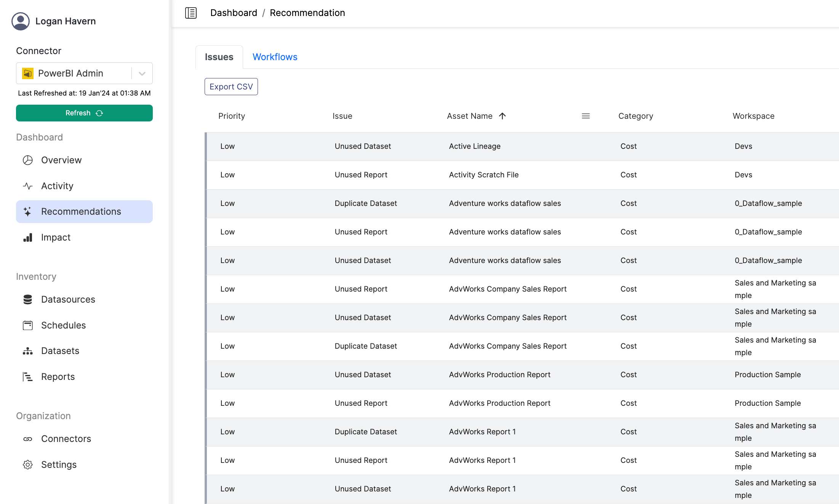Click the Reports list icon
Screen dimensions: 839x504
28,377
